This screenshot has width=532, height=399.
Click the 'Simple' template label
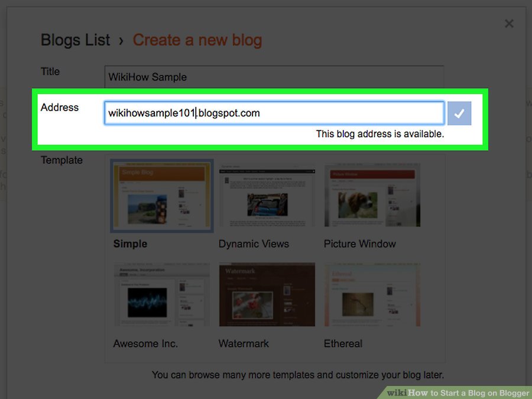[130, 244]
